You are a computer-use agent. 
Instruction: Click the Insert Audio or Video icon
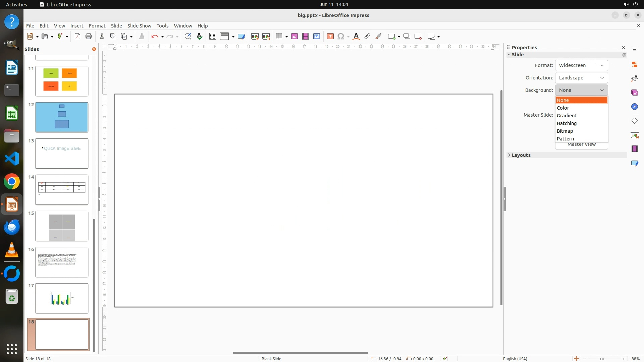point(305,37)
